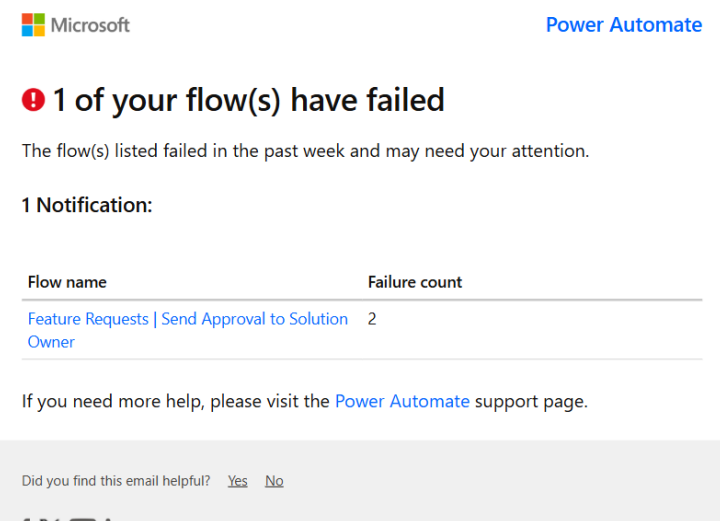The width and height of the screenshot is (720, 521).
Task: Open the Power Automate link in the header
Action: coord(624,25)
